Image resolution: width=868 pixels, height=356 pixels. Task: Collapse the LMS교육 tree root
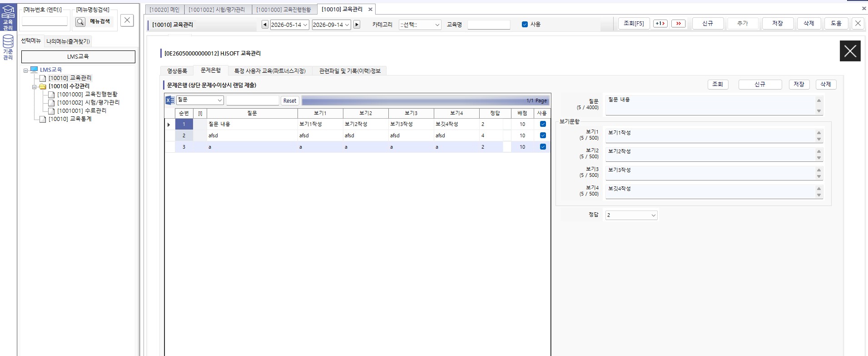(26, 70)
